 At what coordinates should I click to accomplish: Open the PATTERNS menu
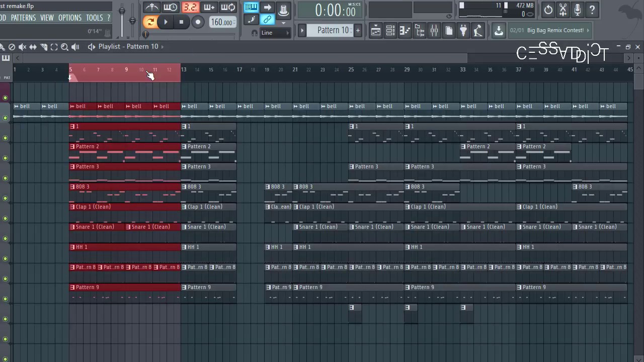tap(23, 18)
